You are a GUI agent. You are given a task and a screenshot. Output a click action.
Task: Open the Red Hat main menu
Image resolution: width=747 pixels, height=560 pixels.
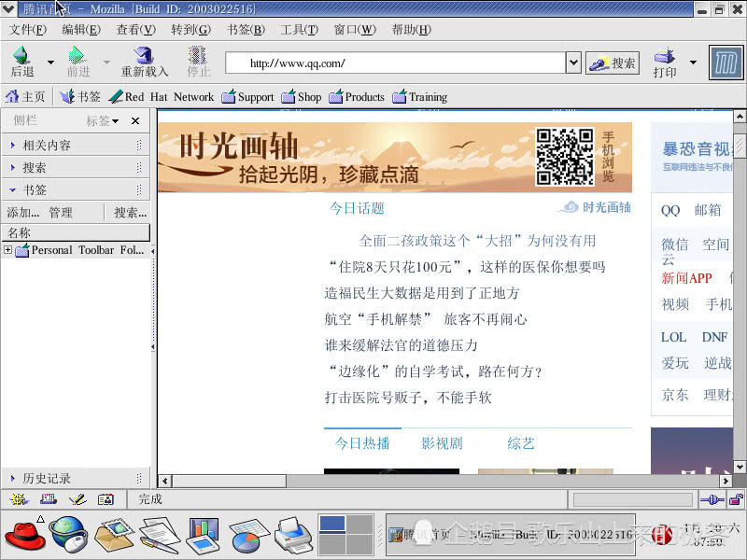click(x=25, y=536)
